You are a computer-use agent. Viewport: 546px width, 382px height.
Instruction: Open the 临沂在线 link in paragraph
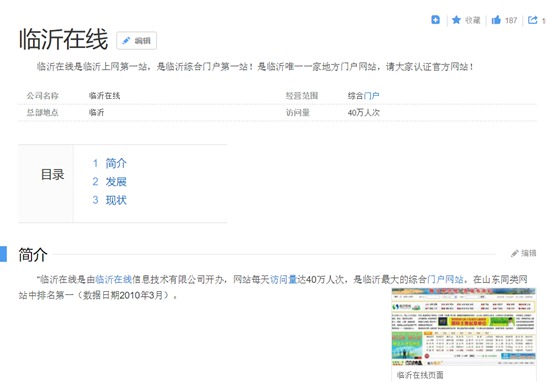(x=114, y=279)
